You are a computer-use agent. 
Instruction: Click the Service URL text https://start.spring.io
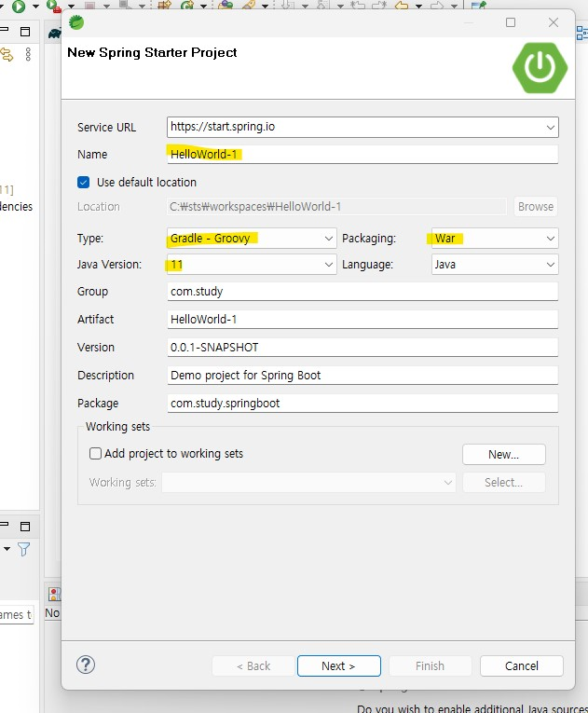pos(223,127)
